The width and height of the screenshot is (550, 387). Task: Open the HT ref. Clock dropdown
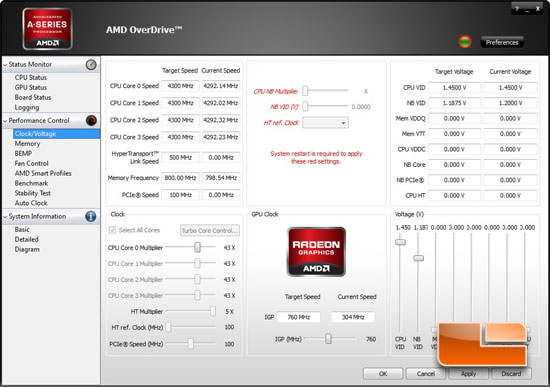pos(325,123)
